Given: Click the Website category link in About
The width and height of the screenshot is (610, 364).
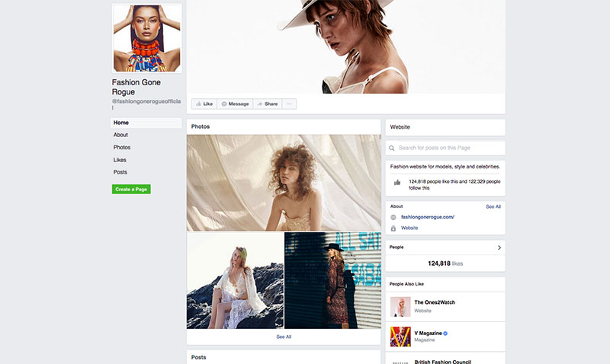Looking at the screenshot, I should [x=409, y=228].
